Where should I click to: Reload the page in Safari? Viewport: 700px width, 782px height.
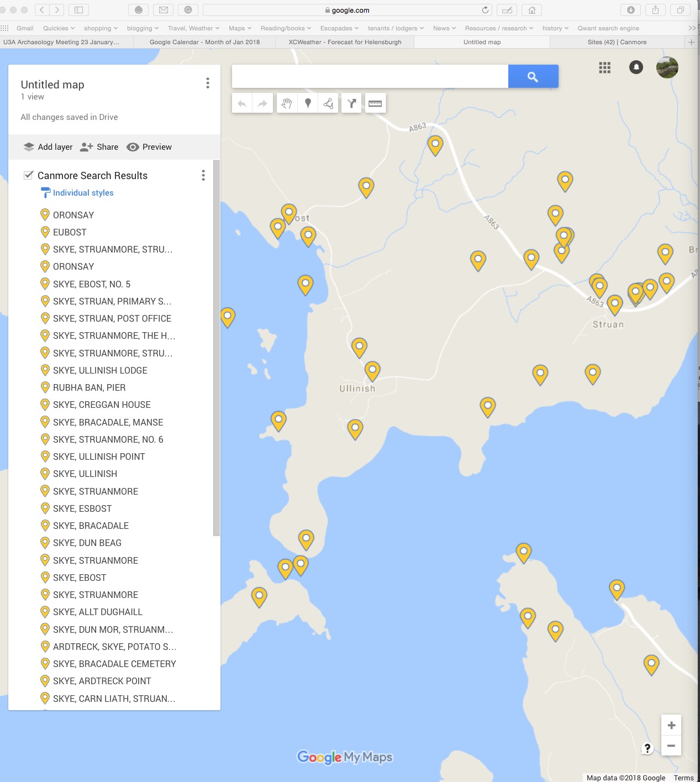pyautogui.click(x=485, y=10)
